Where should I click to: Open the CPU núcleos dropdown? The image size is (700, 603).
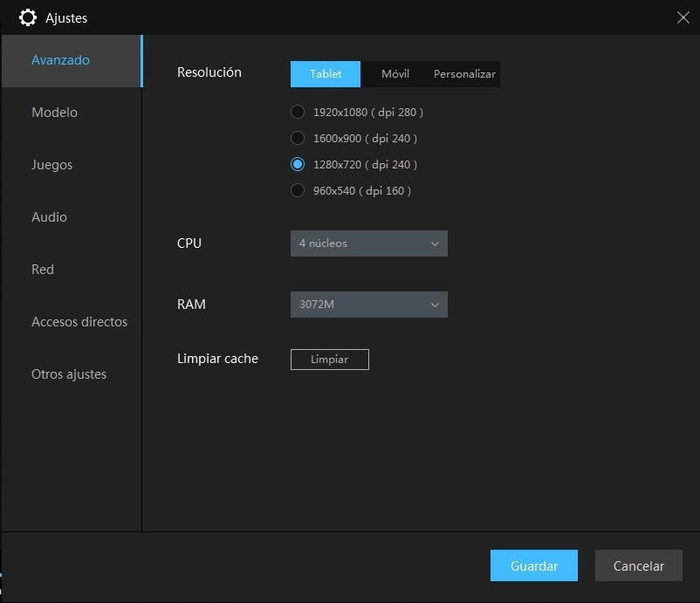pyautogui.click(x=368, y=243)
